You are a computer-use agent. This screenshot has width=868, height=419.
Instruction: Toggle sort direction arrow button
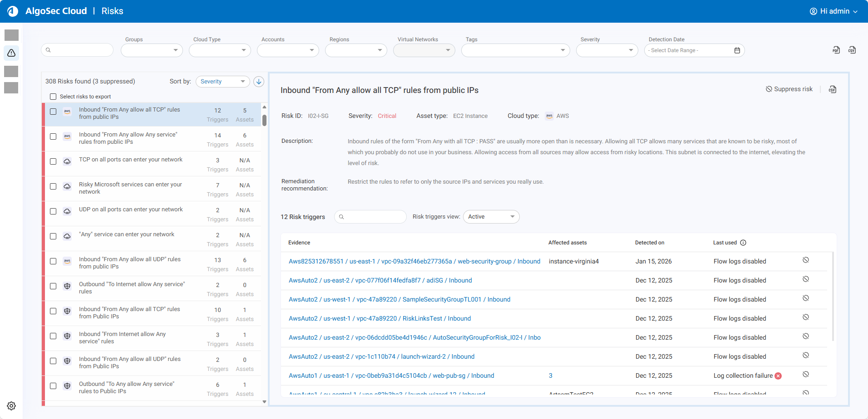[259, 82]
